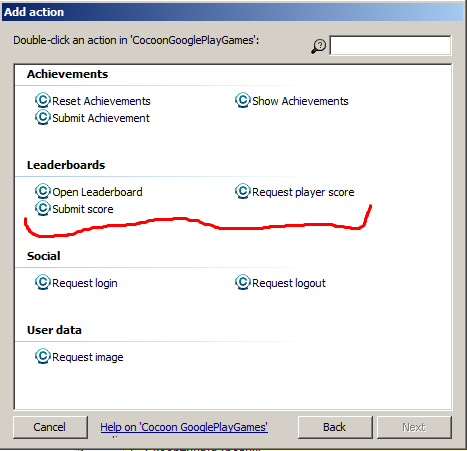Focus the action search text box

coord(390,45)
